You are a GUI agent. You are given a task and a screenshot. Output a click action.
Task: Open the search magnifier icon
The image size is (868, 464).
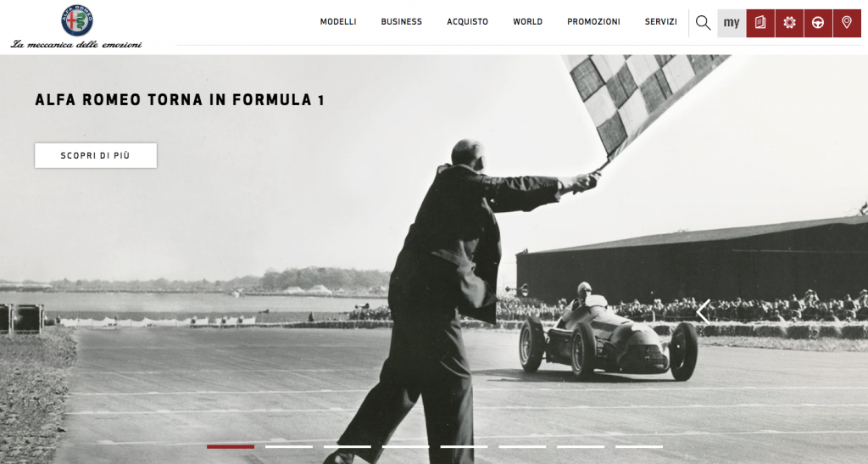click(x=703, y=23)
